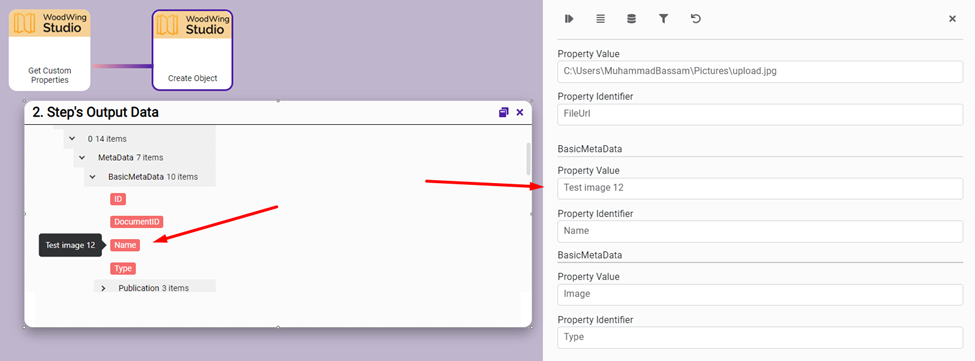Click the FileUrl Property Identifier field
The image size is (975, 361).
click(760, 114)
